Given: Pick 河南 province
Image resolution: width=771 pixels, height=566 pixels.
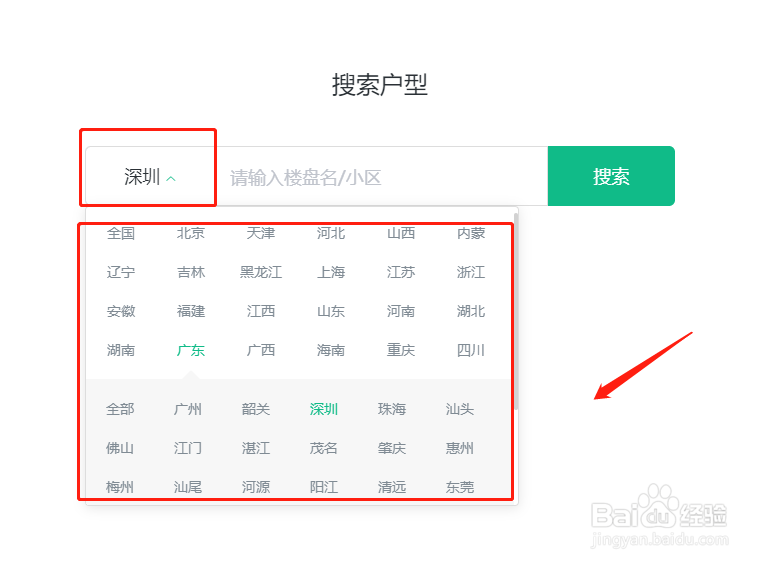Looking at the screenshot, I should pyautogui.click(x=401, y=311).
